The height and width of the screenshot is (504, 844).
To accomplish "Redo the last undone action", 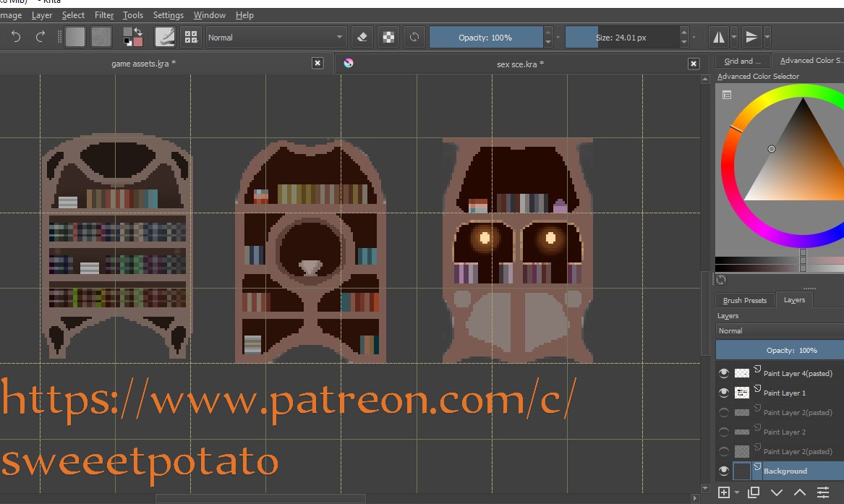I will 40,37.
